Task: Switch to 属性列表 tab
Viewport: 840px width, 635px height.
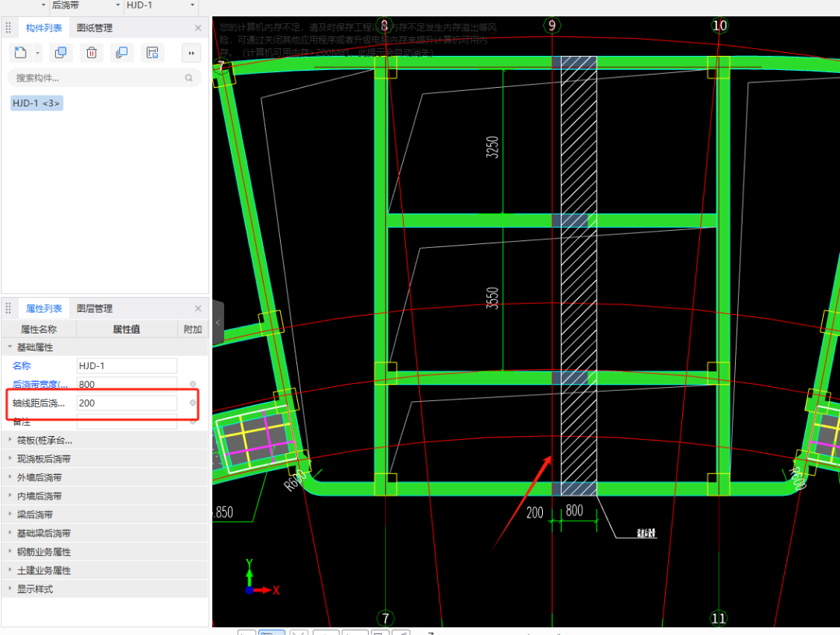Action: click(x=44, y=309)
